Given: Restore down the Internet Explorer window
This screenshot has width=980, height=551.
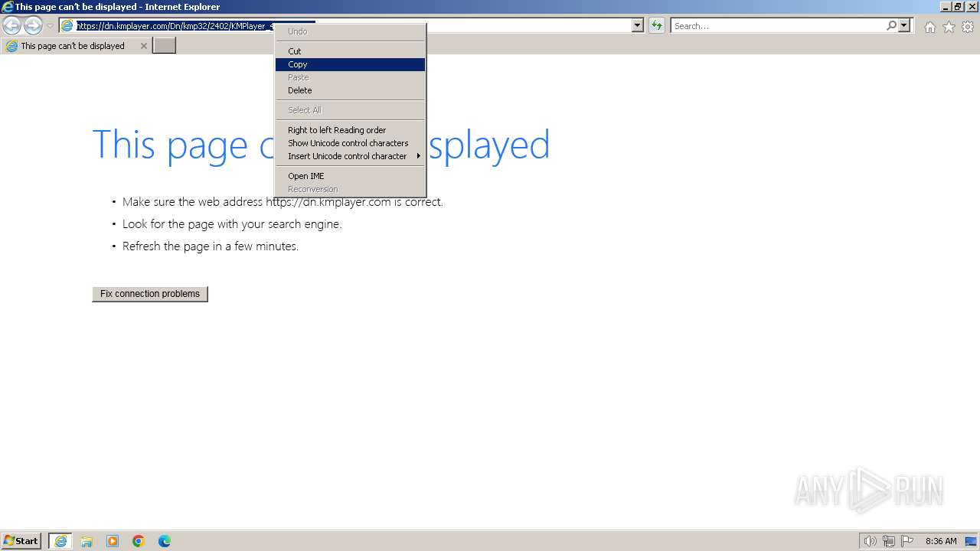Looking at the screenshot, I should click(x=958, y=6).
